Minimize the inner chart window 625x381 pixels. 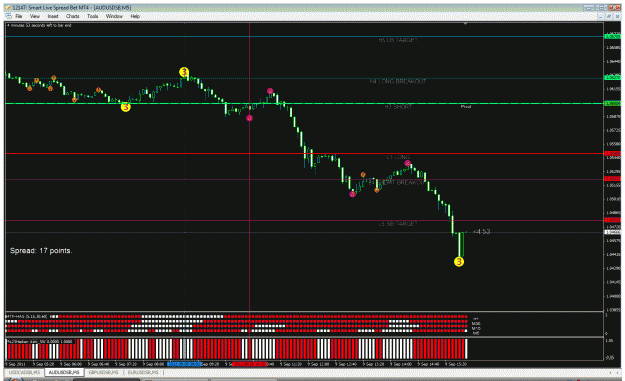tap(601, 16)
